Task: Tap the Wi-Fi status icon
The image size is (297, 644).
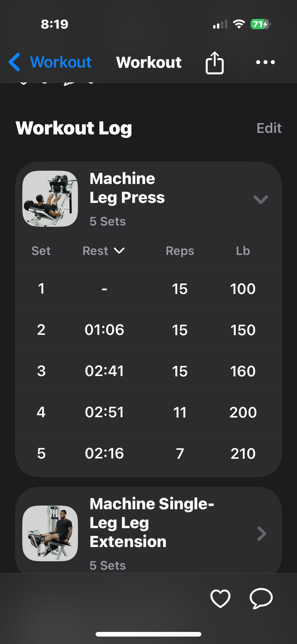Action: tap(239, 24)
